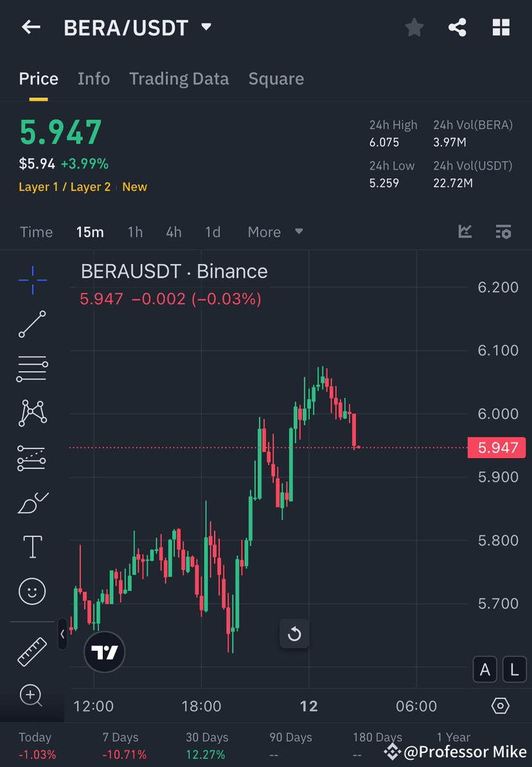Click the 18:00 time axis label
Viewport: 532px width, 767px height.
201,706
